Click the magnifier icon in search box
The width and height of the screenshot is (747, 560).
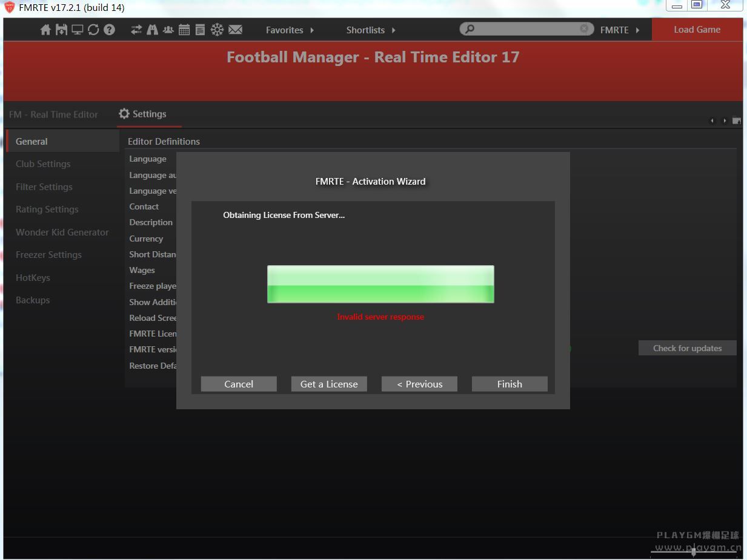470,29
